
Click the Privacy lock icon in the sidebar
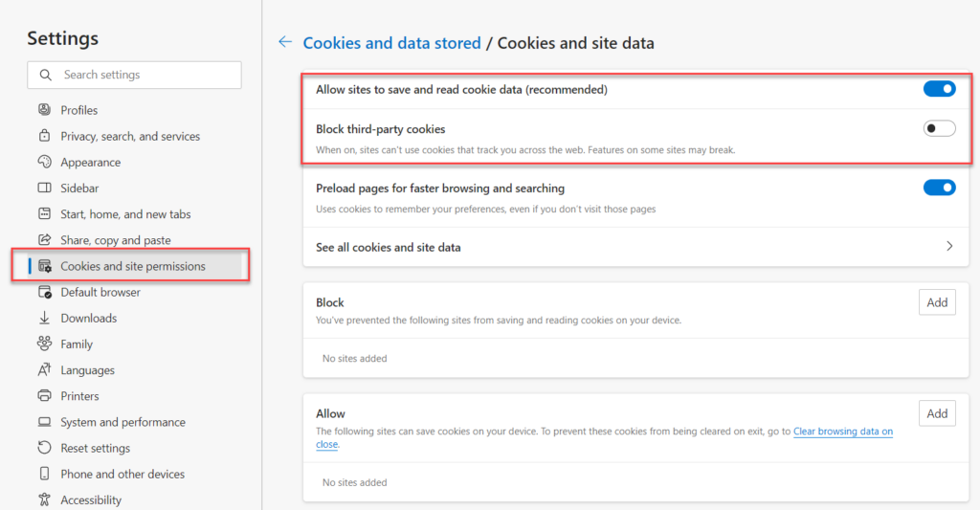[x=44, y=136]
